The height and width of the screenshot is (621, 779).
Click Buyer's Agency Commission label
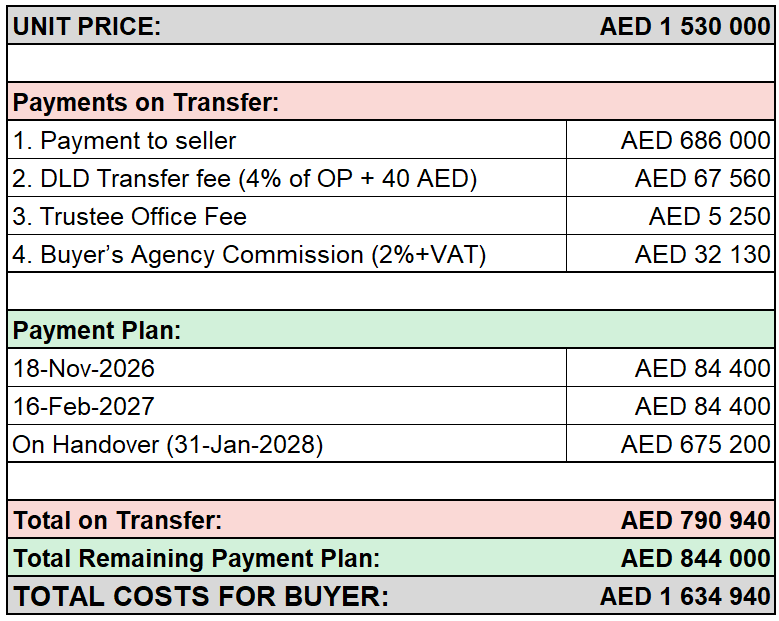249,255
